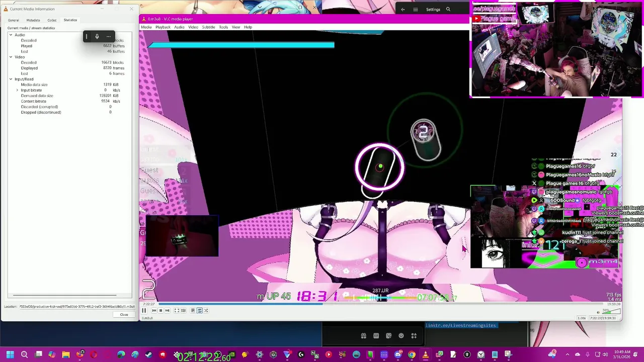Click the Location field in media info
Screen dimensions: 644x362
77,306
